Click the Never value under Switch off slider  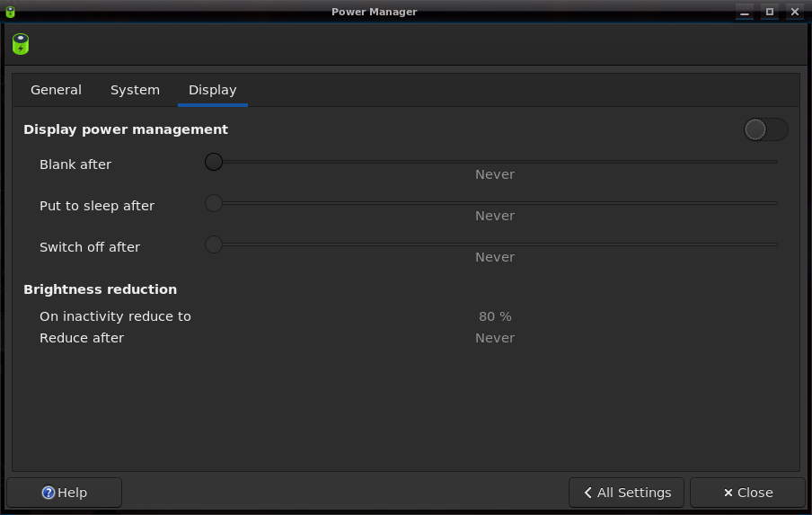(x=495, y=257)
